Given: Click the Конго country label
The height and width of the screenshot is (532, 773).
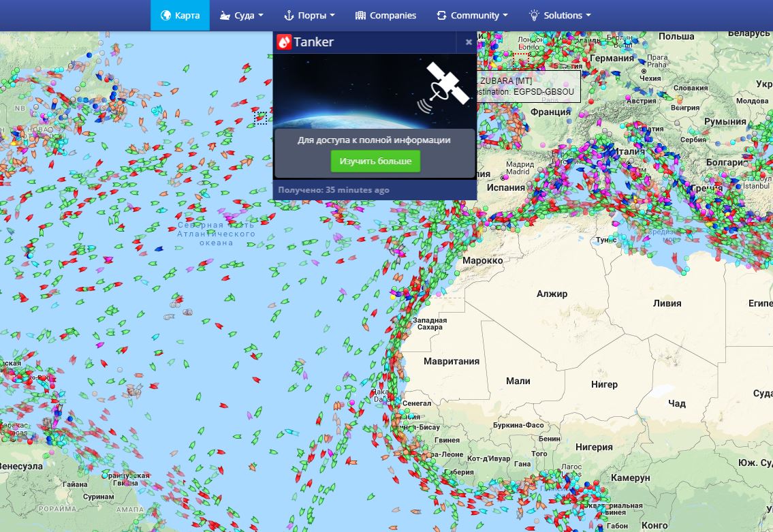Looking at the screenshot, I should [x=654, y=526].
